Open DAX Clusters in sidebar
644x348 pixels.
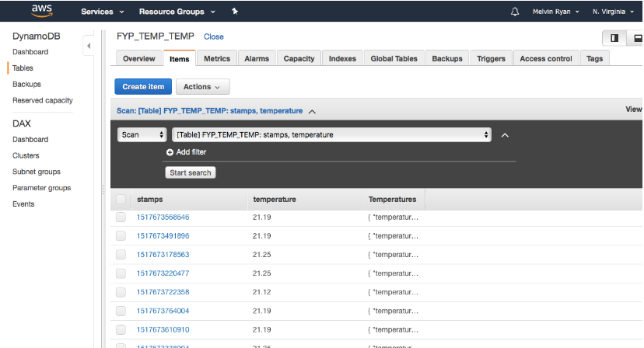(x=26, y=155)
